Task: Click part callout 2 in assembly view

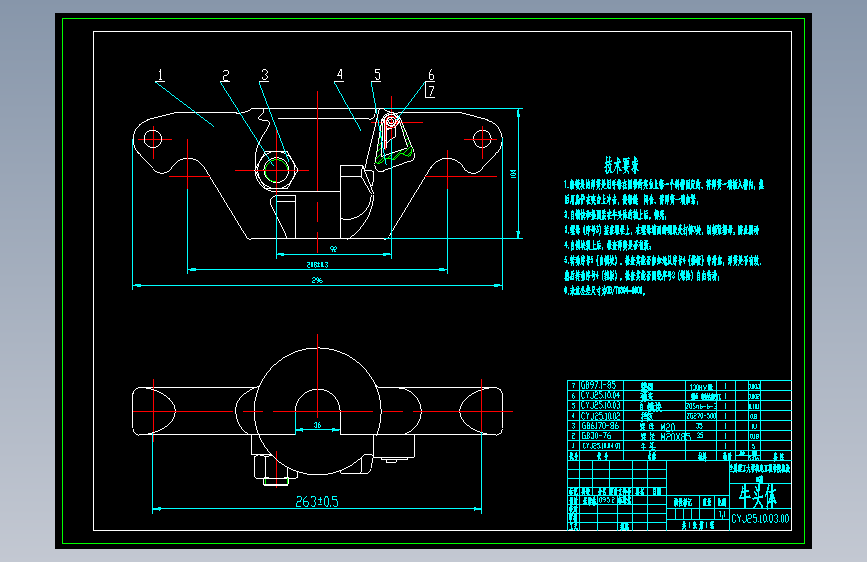Action: tap(226, 75)
